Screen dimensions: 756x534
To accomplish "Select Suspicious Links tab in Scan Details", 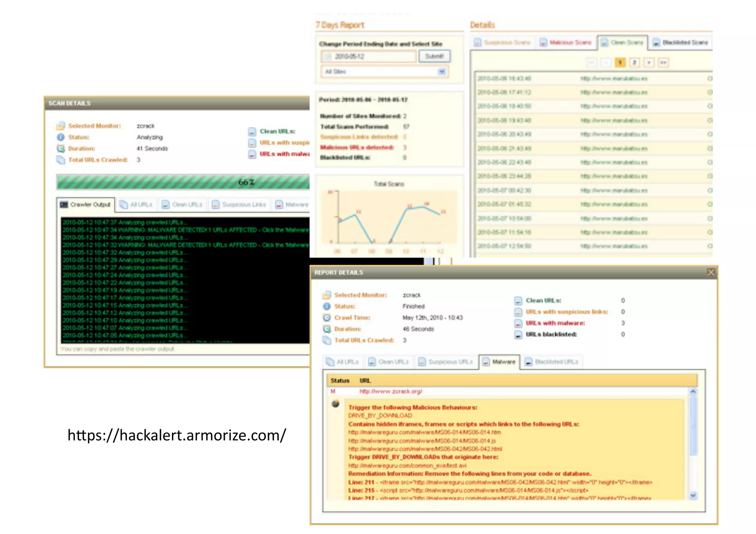I will pyautogui.click(x=239, y=204).
